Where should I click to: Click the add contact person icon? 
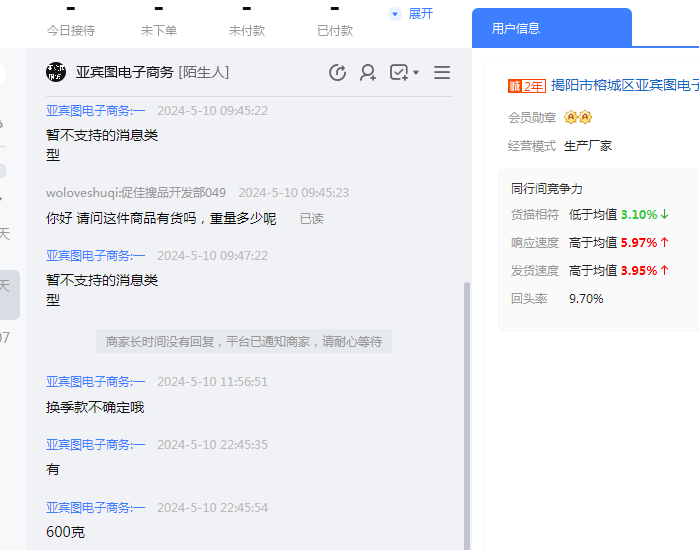coord(368,72)
